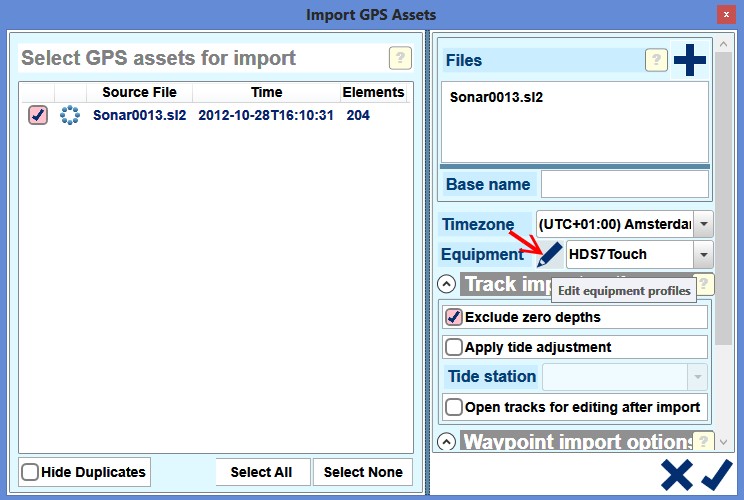Toggle the Hide Duplicates checkbox
744x500 pixels.
(31, 472)
